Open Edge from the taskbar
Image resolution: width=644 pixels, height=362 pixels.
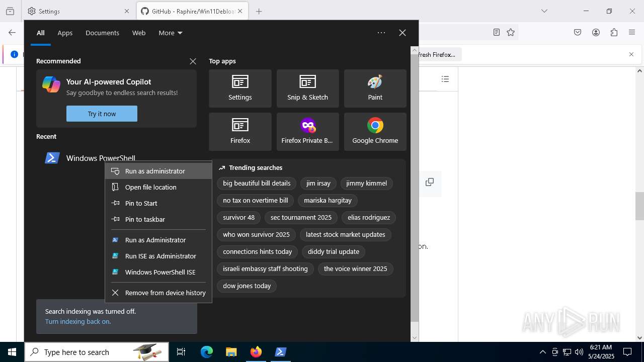(207, 352)
